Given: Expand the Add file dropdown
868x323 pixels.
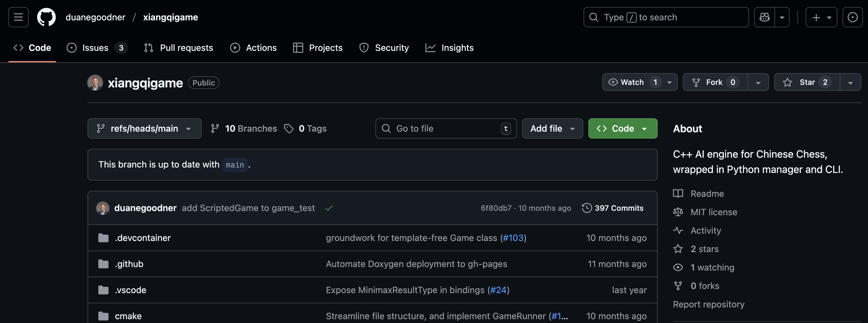Looking at the screenshot, I should [552, 128].
